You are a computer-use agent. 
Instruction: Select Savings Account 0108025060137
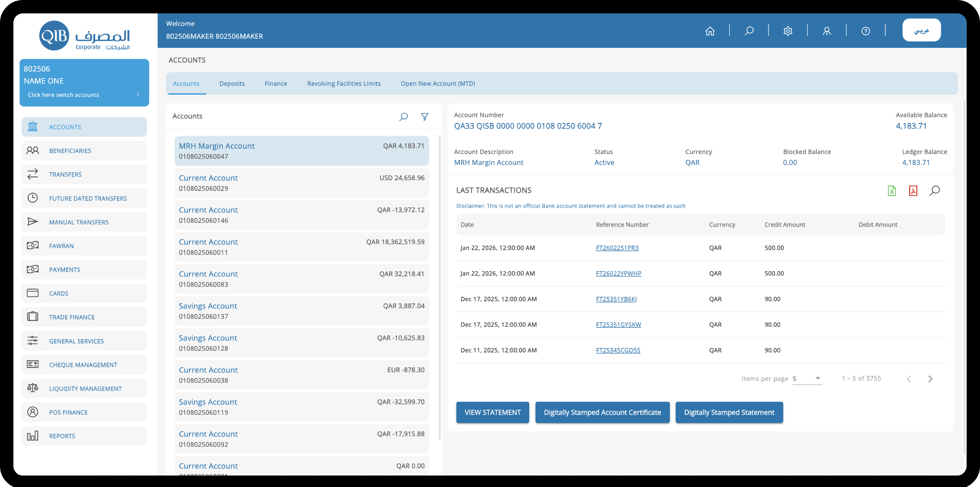tap(302, 311)
